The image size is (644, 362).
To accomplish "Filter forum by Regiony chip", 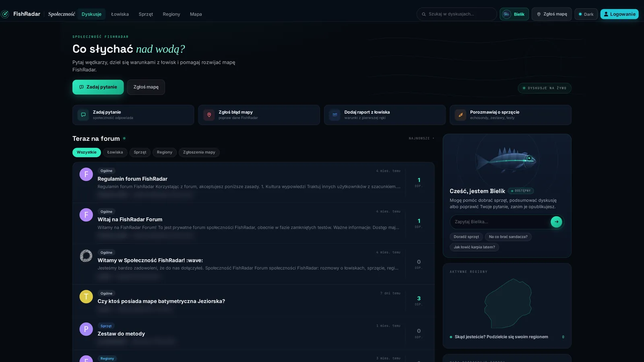I will [x=165, y=152].
